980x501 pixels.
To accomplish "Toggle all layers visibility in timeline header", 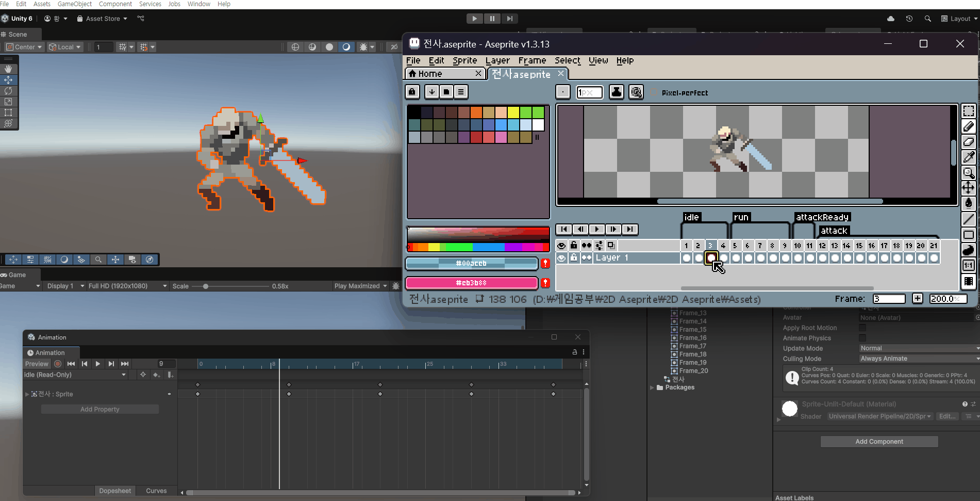I will click(x=561, y=246).
